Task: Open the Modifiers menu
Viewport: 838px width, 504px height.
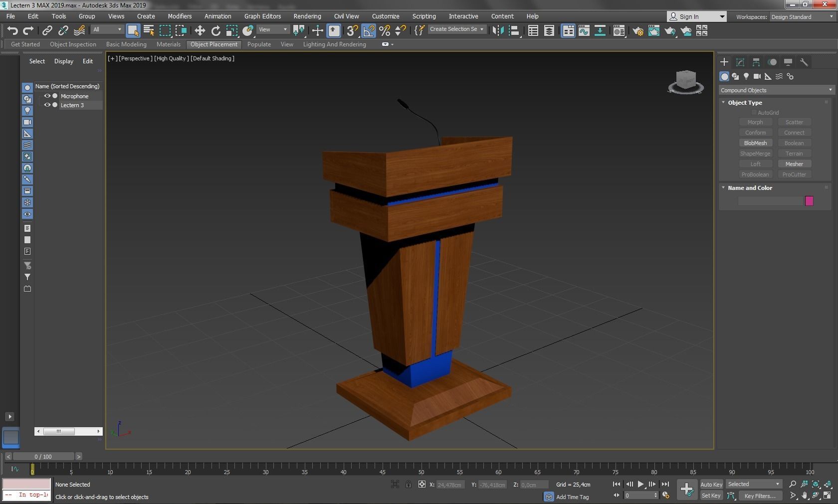Action: (180, 16)
